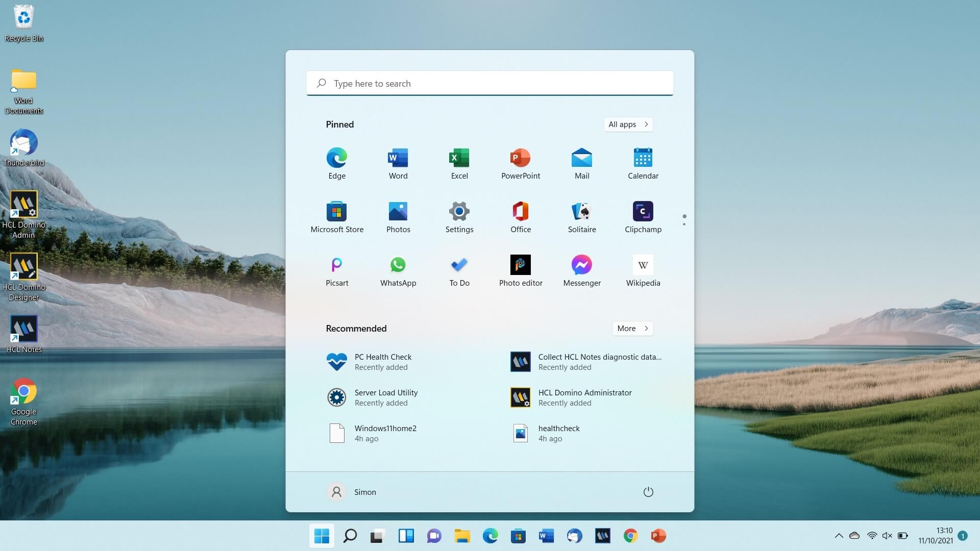The width and height of the screenshot is (980, 551).
Task: Open Thunderbird from the taskbar
Action: click(574, 536)
